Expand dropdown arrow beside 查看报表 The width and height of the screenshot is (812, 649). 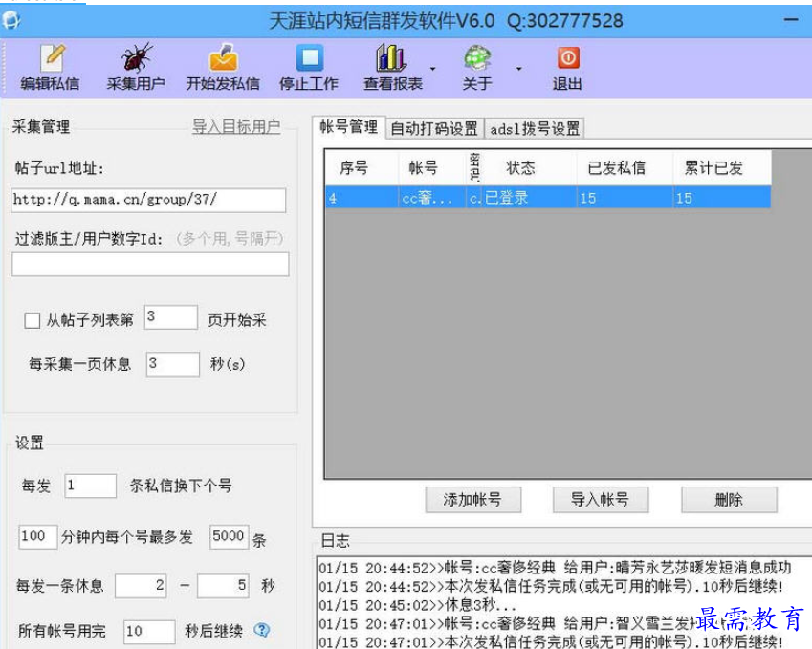433,68
